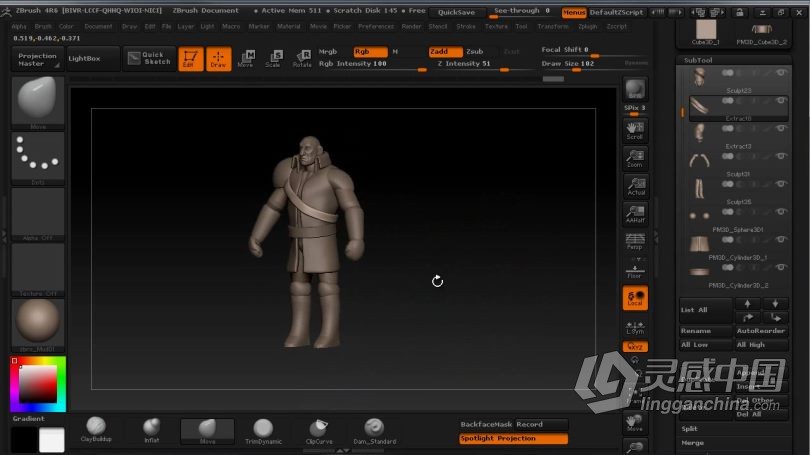Image resolution: width=810 pixels, height=455 pixels.
Task: Toggle visibility eye of Sculpt25 subtool
Action: point(781,184)
